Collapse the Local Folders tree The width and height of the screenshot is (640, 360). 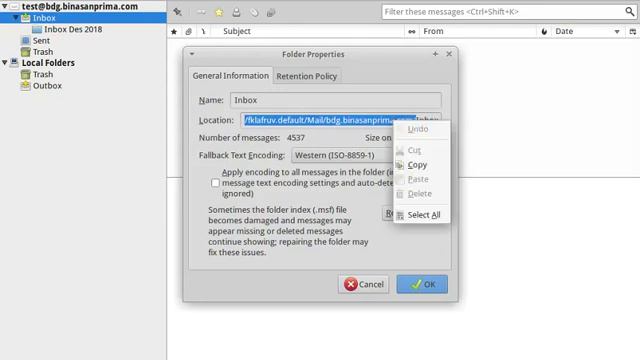point(4,62)
